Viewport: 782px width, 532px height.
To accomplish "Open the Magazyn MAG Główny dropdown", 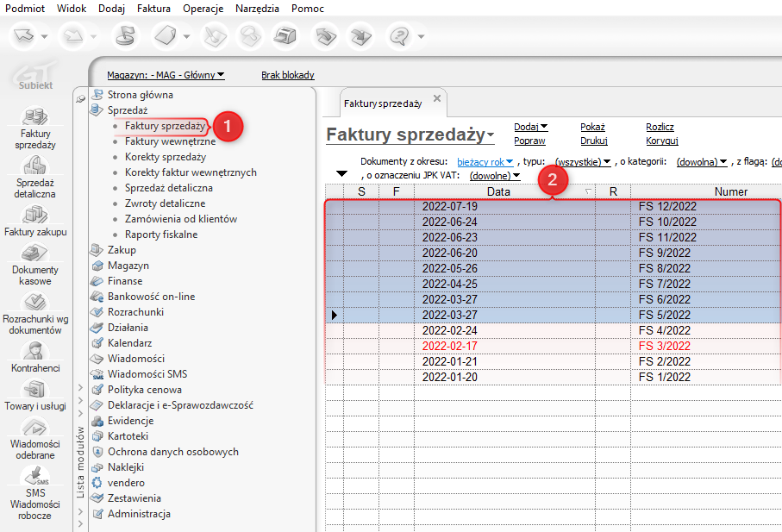I will point(166,75).
